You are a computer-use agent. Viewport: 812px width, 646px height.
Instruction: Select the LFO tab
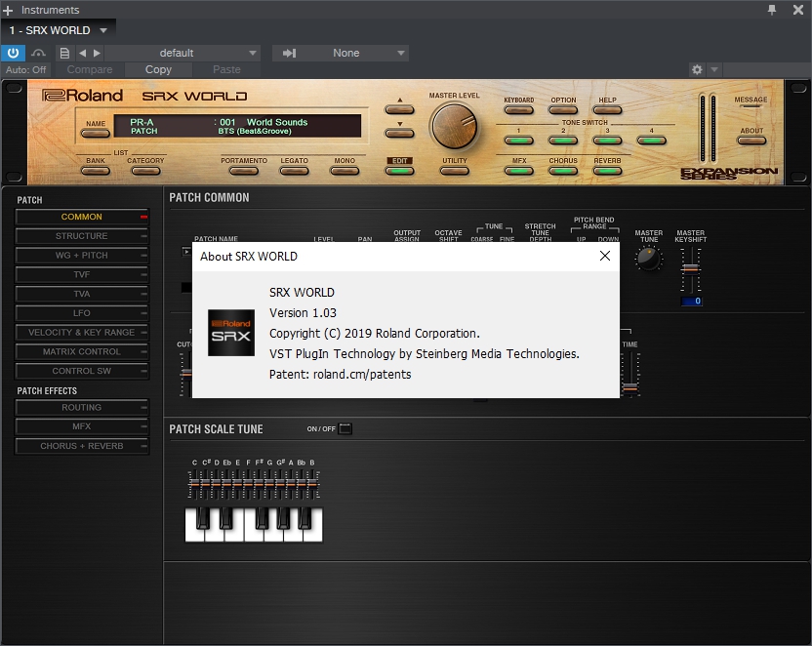(82, 313)
